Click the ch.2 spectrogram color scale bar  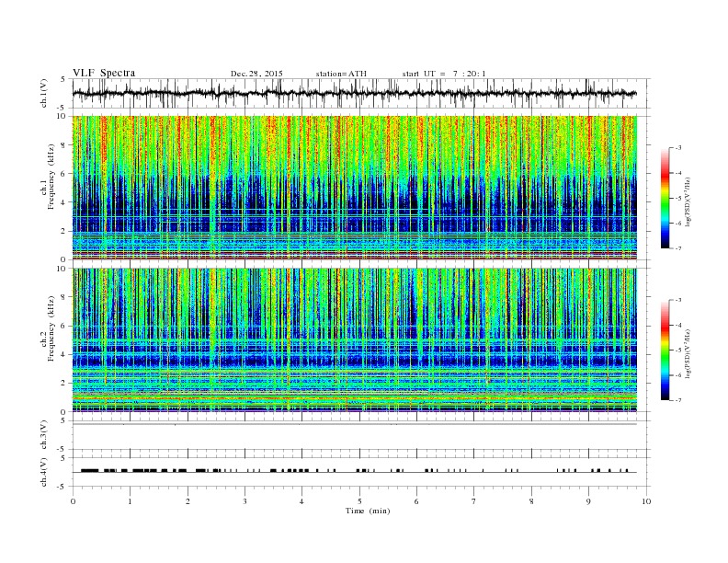(x=665, y=350)
